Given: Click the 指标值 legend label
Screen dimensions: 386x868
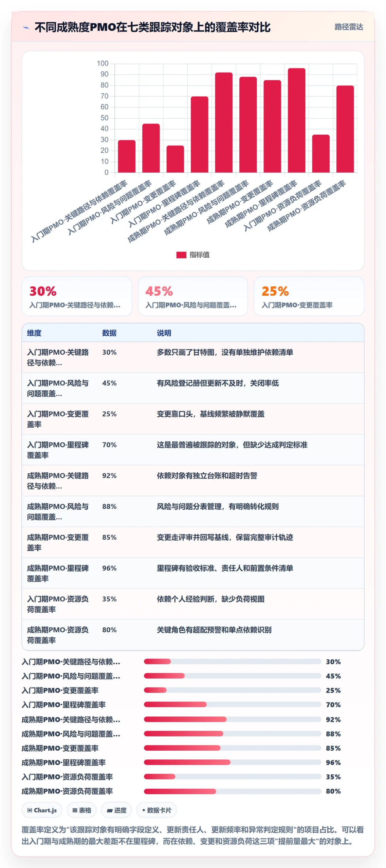Looking at the screenshot, I should (x=199, y=255).
